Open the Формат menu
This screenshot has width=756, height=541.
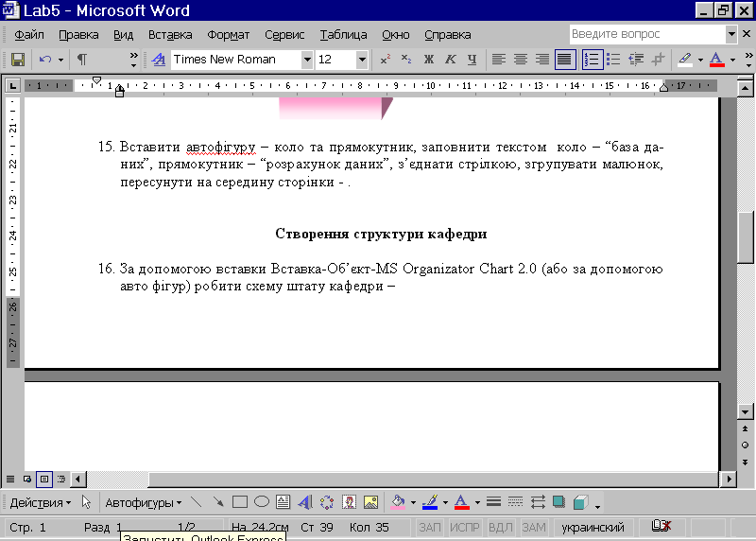click(x=229, y=35)
